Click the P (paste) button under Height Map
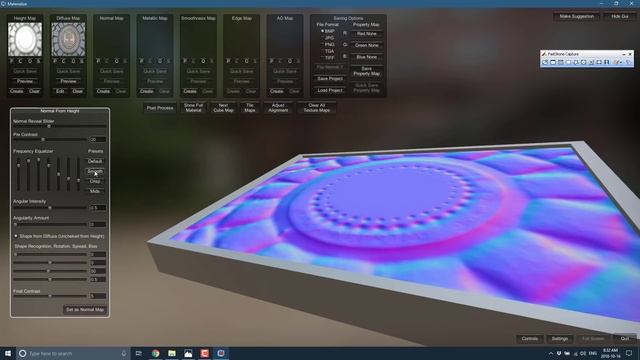 pos(11,61)
